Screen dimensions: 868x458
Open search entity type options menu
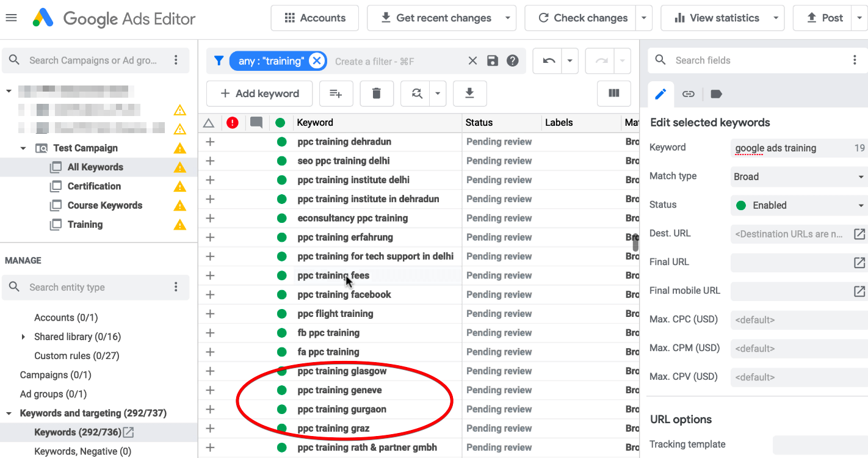tap(176, 287)
